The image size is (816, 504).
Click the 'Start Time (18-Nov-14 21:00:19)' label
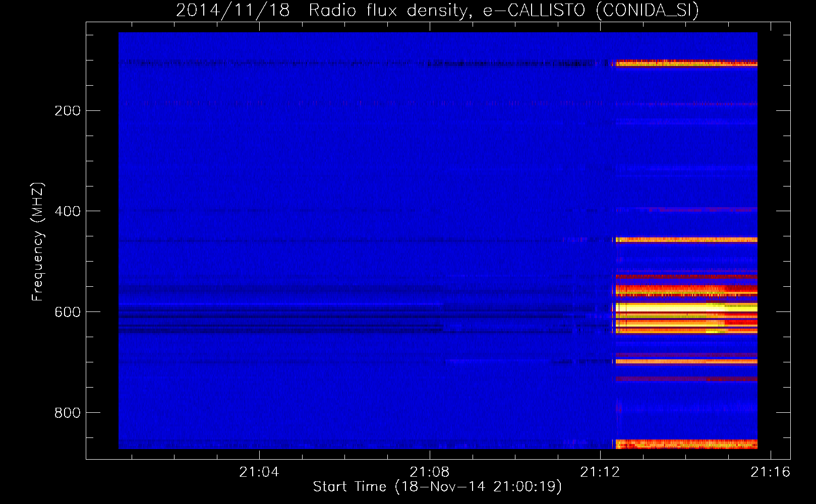(437, 486)
